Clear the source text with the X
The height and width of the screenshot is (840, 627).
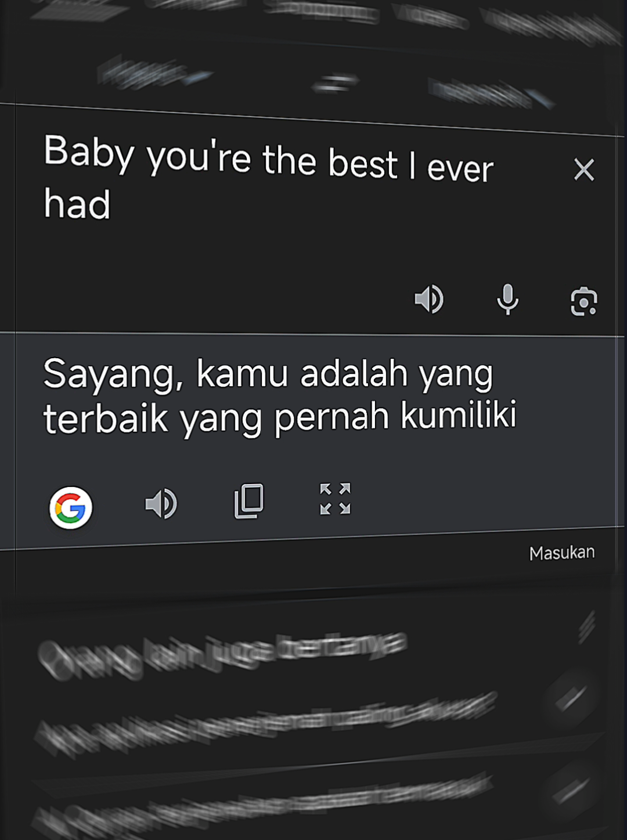[584, 170]
